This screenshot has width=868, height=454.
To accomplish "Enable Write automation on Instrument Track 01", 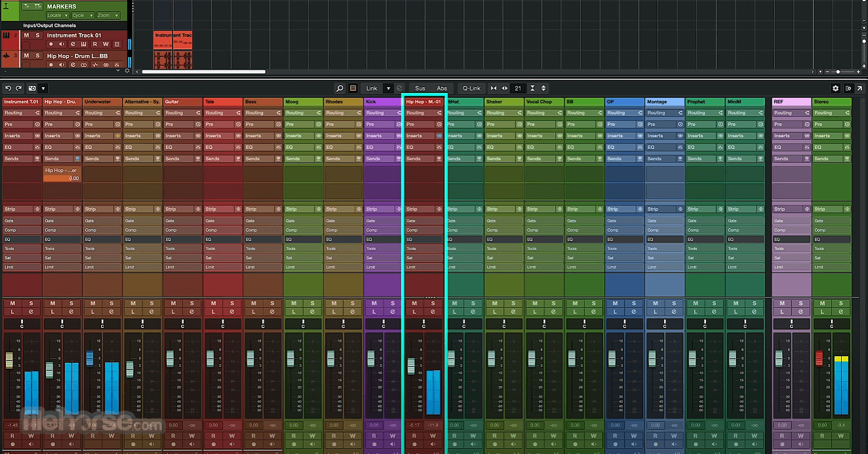I will pyautogui.click(x=106, y=45).
